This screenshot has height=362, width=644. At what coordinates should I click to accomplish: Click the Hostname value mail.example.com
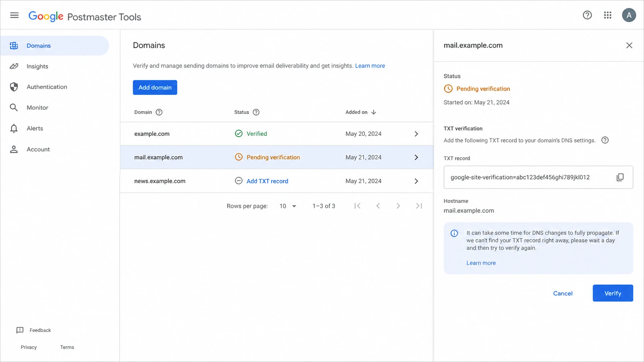point(469,211)
